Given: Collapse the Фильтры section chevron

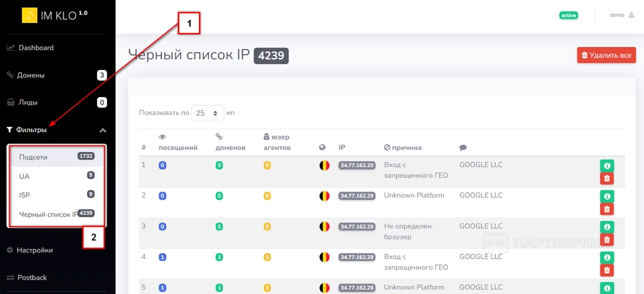Looking at the screenshot, I should coord(103,130).
